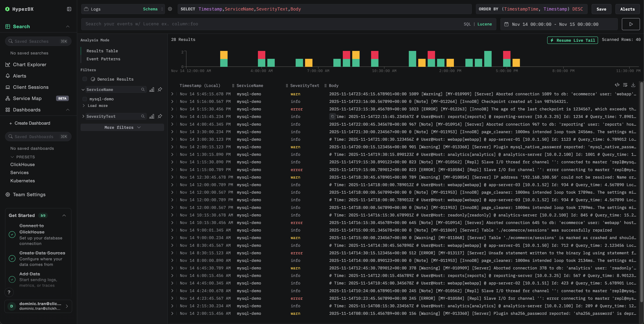Image resolution: width=644 pixels, height=324 pixels.
Task: Open the Kubernetes preset dashboard
Action: click(22, 181)
